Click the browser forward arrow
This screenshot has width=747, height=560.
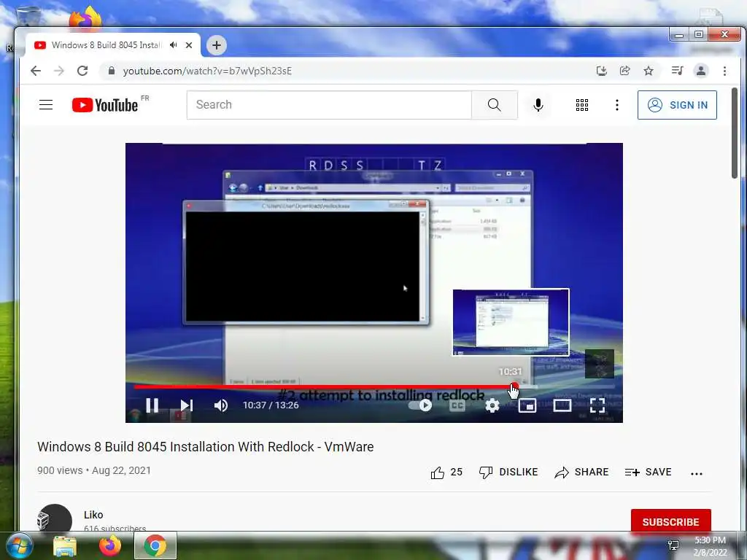pos(59,71)
